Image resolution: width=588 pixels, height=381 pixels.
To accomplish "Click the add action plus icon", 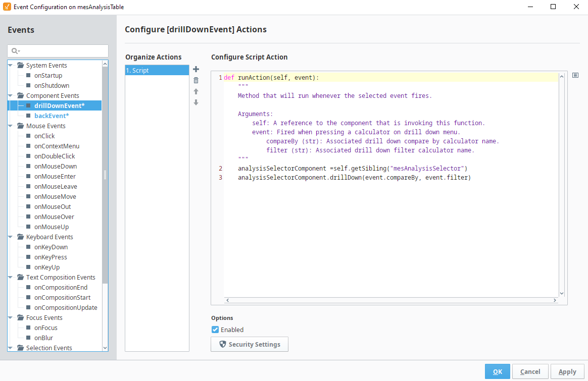I will 196,69.
